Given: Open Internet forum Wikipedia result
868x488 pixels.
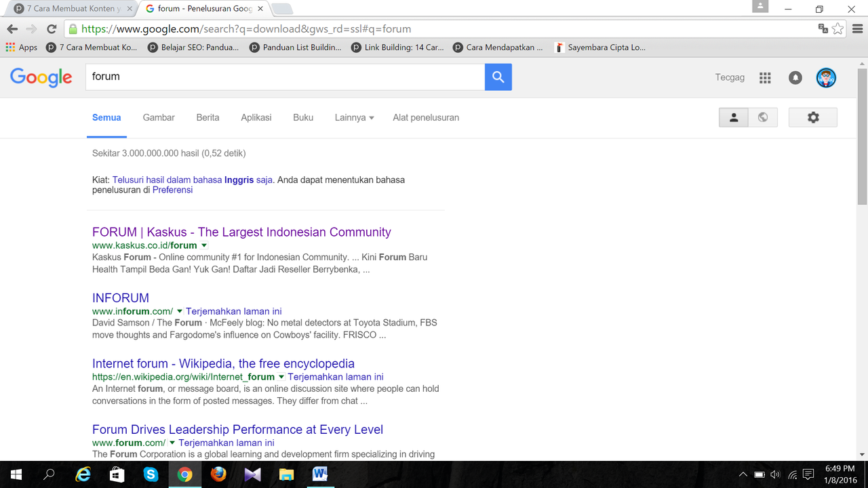Looking at the screenshot, I should 223,363.
